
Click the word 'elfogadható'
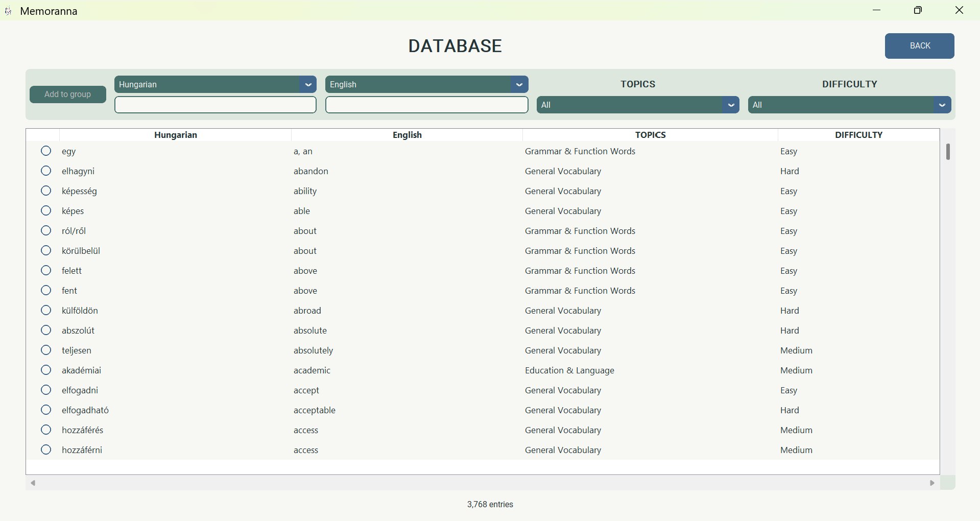pyautogui.click(x=85, y=410)
